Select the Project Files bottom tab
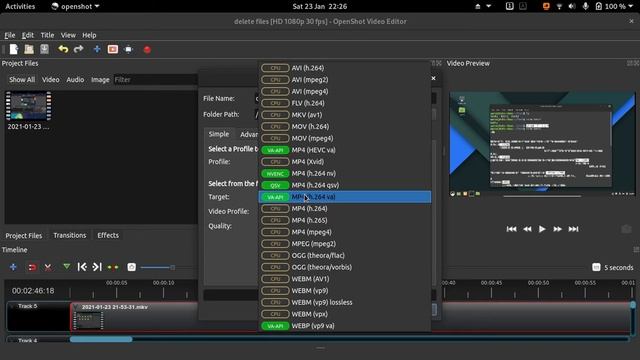Image resolution: width=640 pixels, height=360 pixels. coord(24,236)
